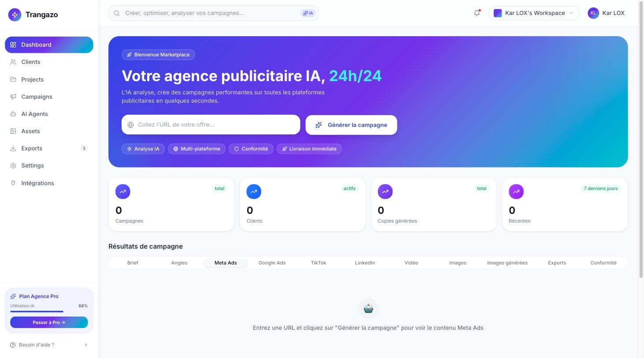The height and width of the screenshot is (358, 644).
Task: Click the globe icon in URL field
Action: [x=130, y=125]
